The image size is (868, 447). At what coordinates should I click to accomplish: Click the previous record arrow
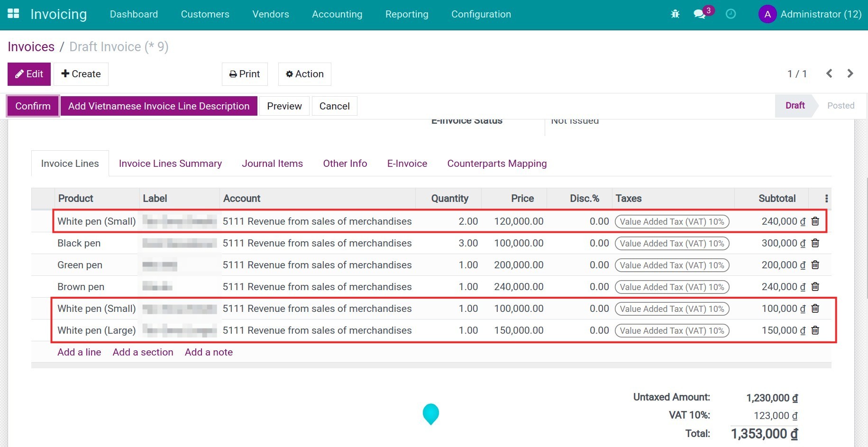(829, 73)
